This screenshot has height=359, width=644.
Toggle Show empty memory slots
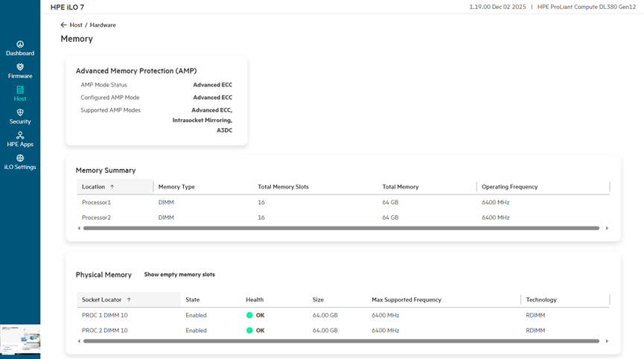pyautogui.click(x=179, y=275)
